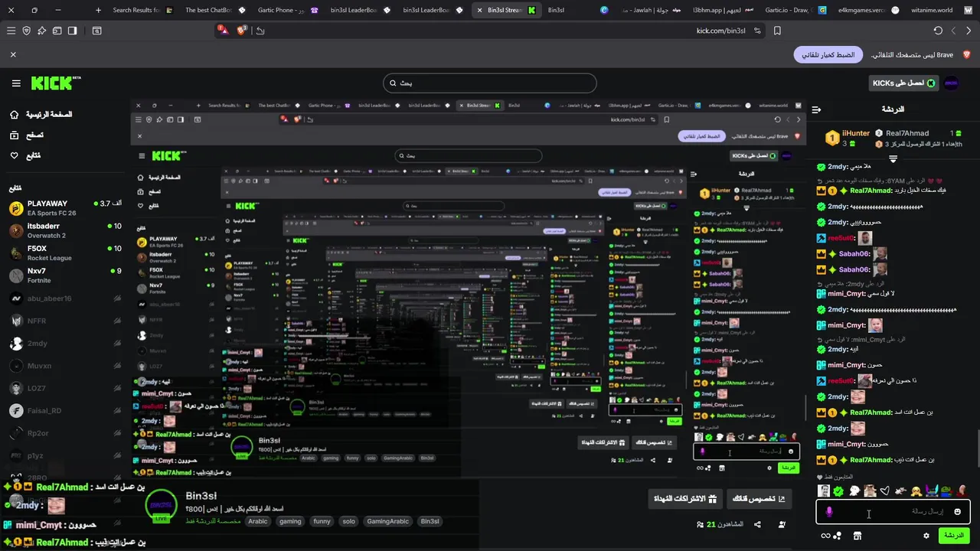Go forward in browser history

pos(953,31)
